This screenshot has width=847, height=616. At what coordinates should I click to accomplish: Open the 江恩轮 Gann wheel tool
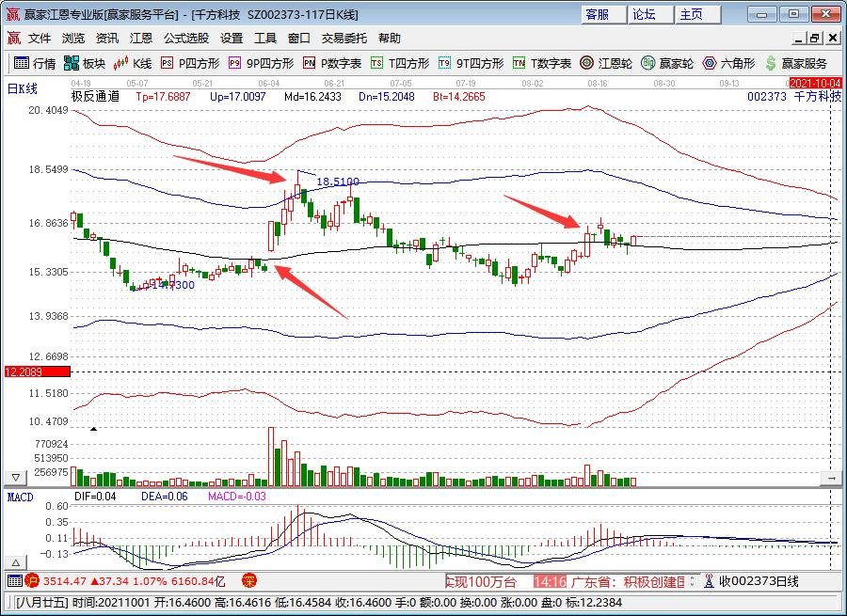tap(605, 64)
